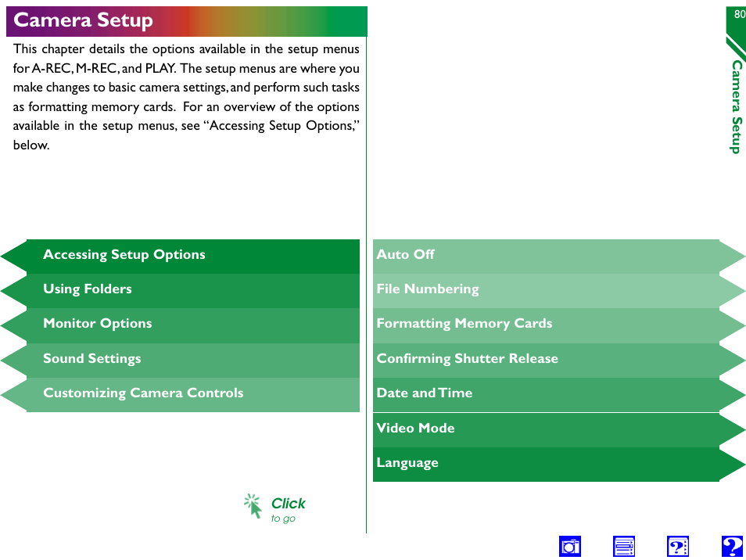
Task: Click the page 80 Camera Setup side tab
Action: coord(735,78)
